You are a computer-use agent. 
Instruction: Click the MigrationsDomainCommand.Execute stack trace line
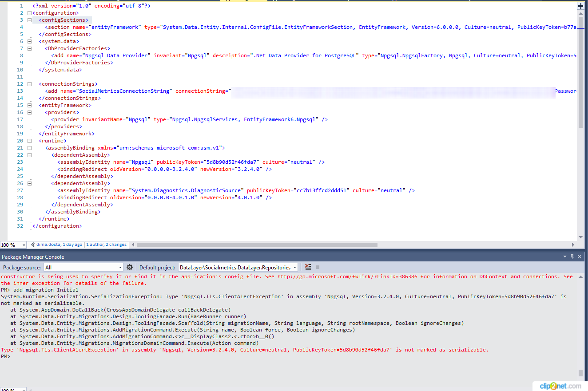(134, 343)
